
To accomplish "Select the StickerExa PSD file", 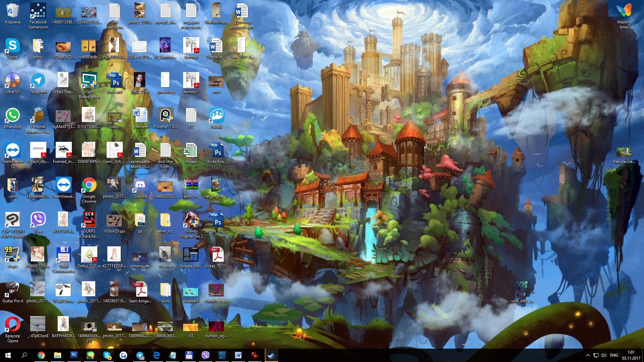I will click(x=216, y=154).
